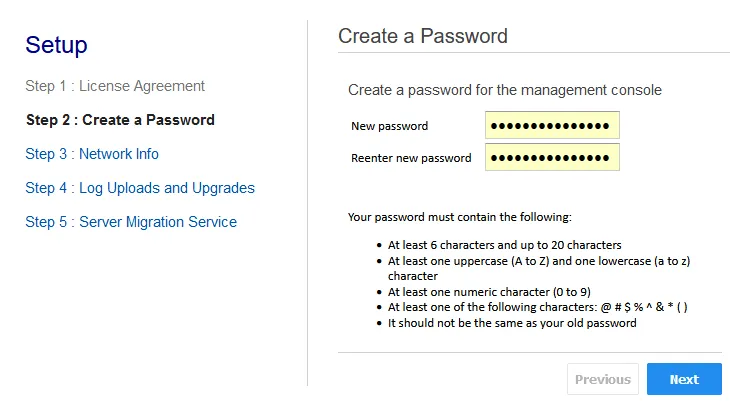
Task: Open Step 3 Network Info
Action: [x=92, y=154]
